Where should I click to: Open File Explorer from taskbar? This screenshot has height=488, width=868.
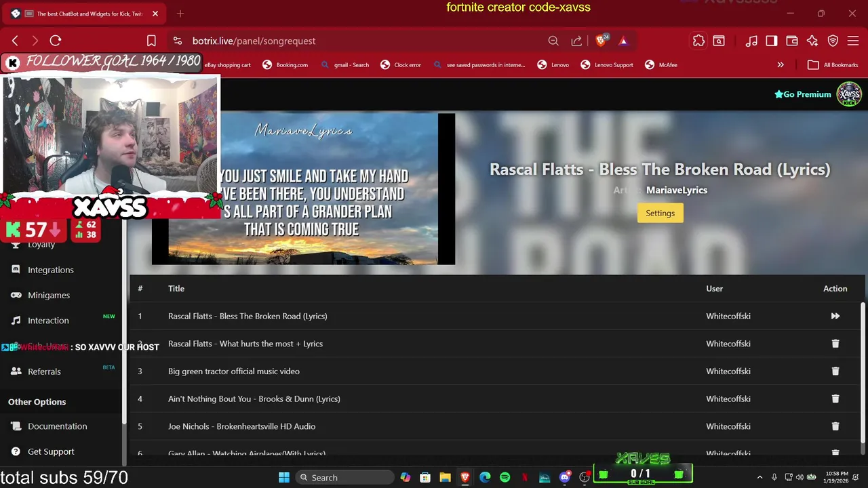[x=445, y=477]
